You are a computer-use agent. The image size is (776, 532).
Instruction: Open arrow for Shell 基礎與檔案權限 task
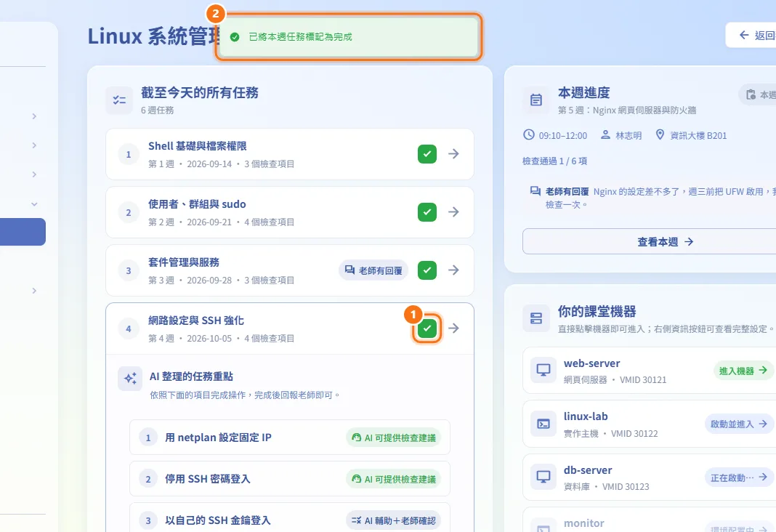[454, 154]
